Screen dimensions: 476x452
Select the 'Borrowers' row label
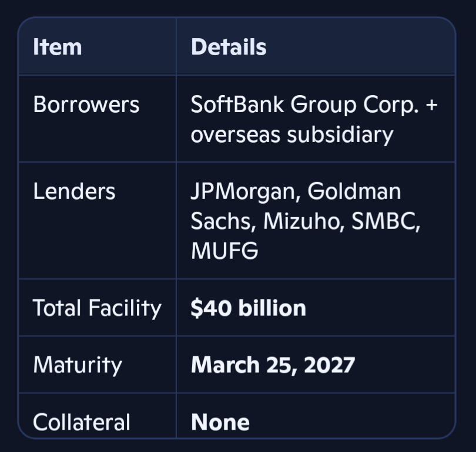point(86,104)
